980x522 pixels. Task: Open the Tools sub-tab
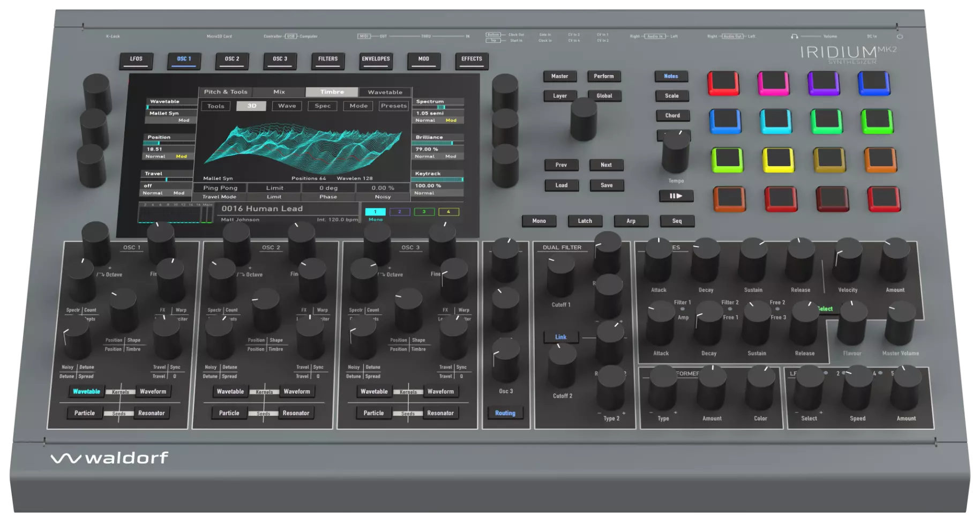pyautogui.click(x=216, y=106)
